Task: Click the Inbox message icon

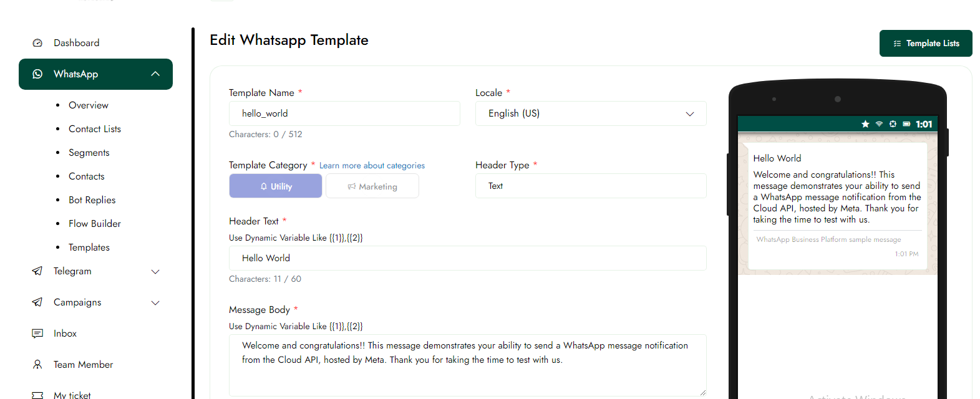Action: 37,334
